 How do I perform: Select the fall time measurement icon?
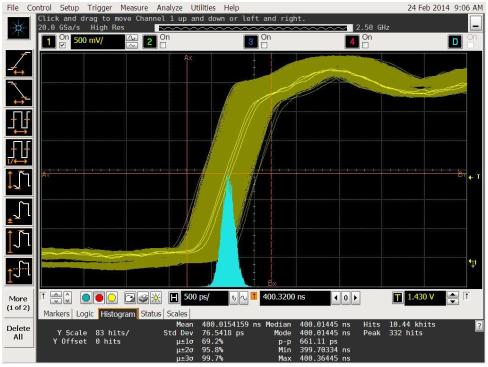point(19,93)
